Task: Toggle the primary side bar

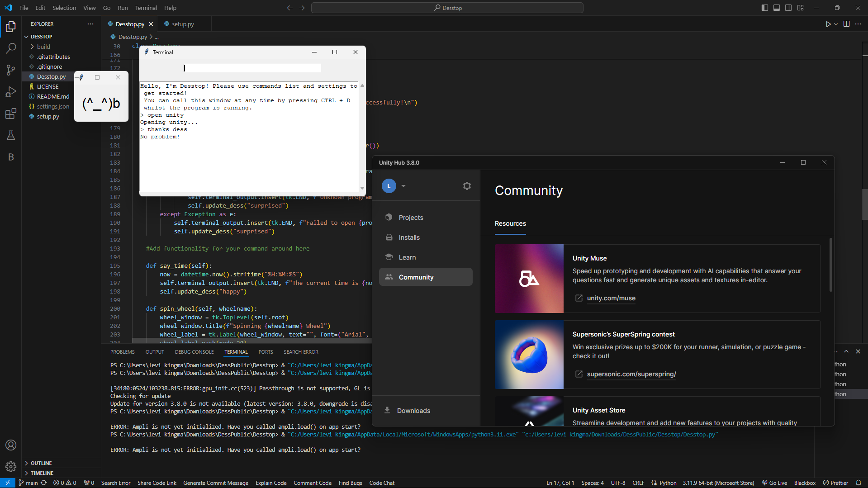Action: 765,8
